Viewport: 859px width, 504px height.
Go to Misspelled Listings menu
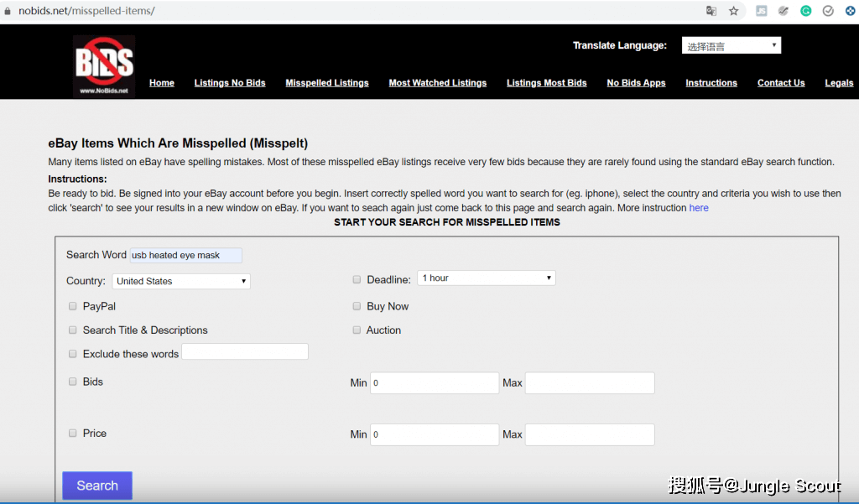(327, 83)
